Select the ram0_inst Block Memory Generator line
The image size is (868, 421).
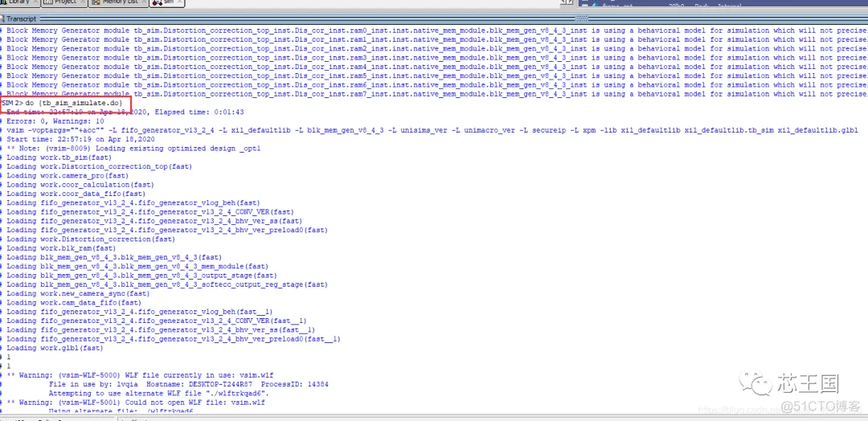click(x=434, y=31)
